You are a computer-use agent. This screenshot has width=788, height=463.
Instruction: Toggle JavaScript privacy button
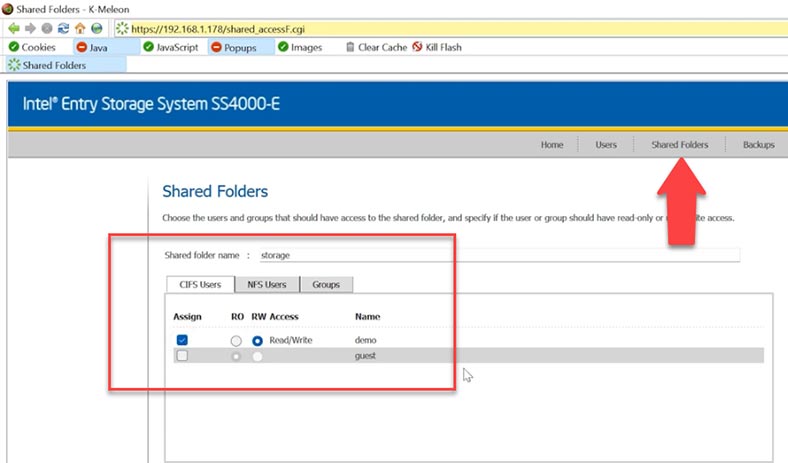pyautogui.click(x=171, y=47)
